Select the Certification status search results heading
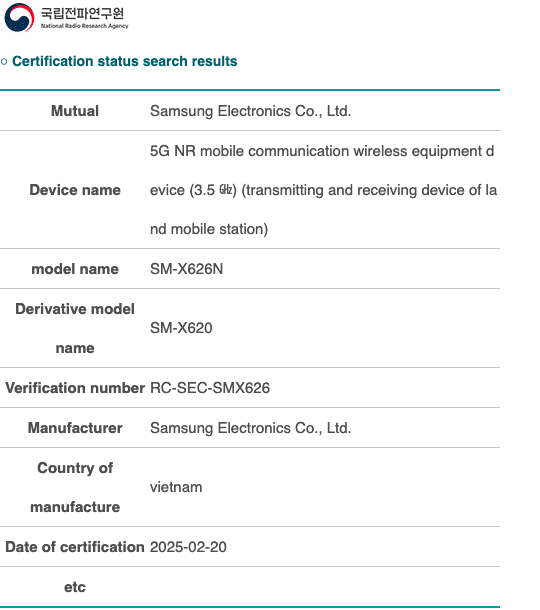Screen dimensions: 540x610 tap(124, 61)
